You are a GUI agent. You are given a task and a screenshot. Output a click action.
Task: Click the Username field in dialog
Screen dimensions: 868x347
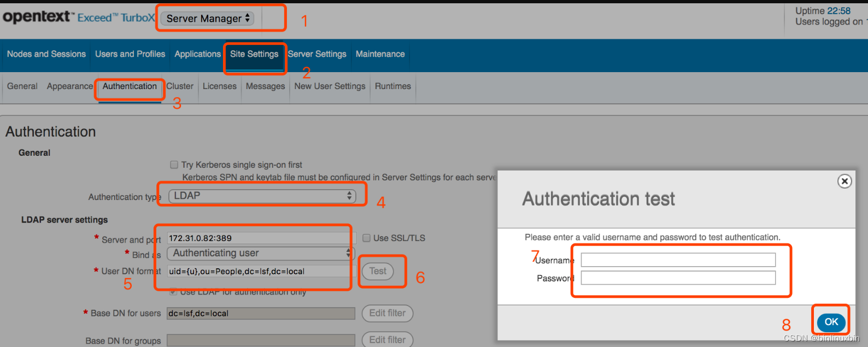[x=678, y=260]
